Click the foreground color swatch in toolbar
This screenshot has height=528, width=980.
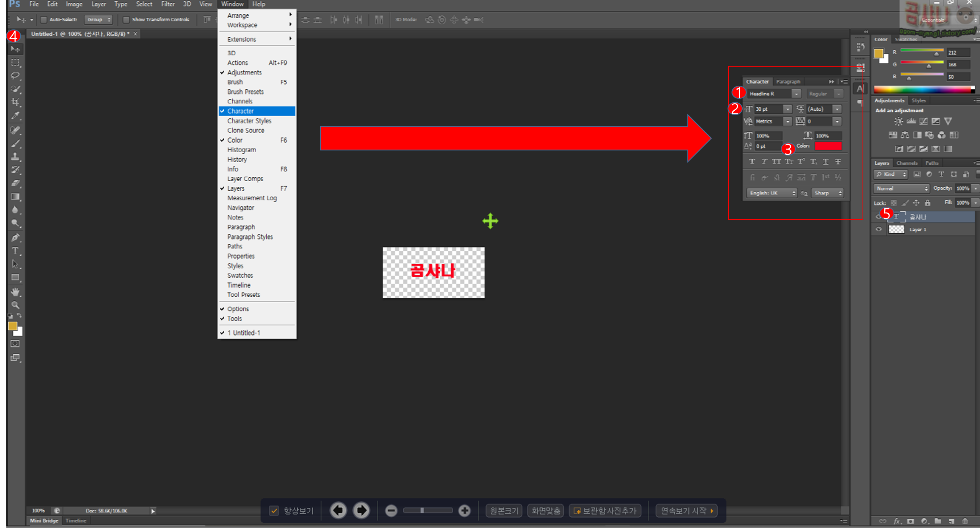[13, 326]
